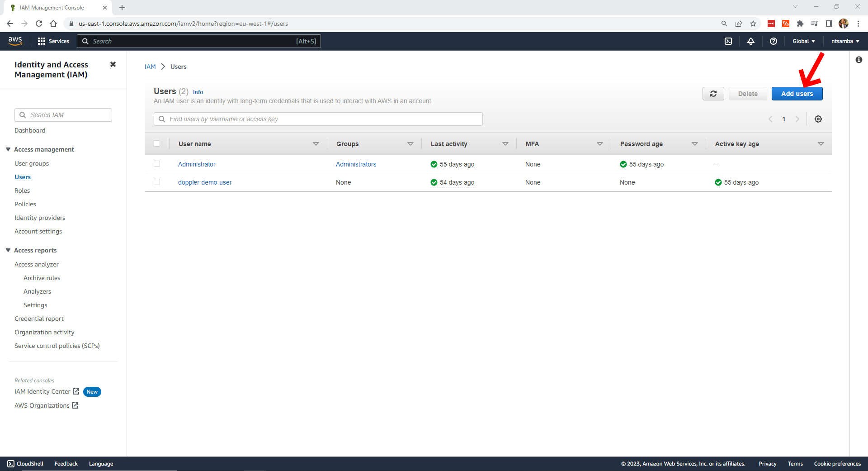Viewport: 868px width, 471px height.
Task: Open the Services grid menu
Action: pyautogui.click(x=53, y=41)
